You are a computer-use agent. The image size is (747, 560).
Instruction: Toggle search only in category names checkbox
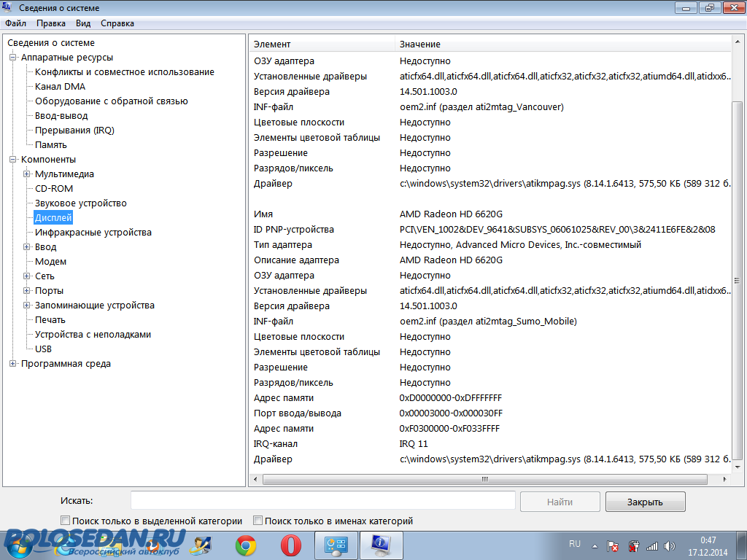[x=258, y=521]
